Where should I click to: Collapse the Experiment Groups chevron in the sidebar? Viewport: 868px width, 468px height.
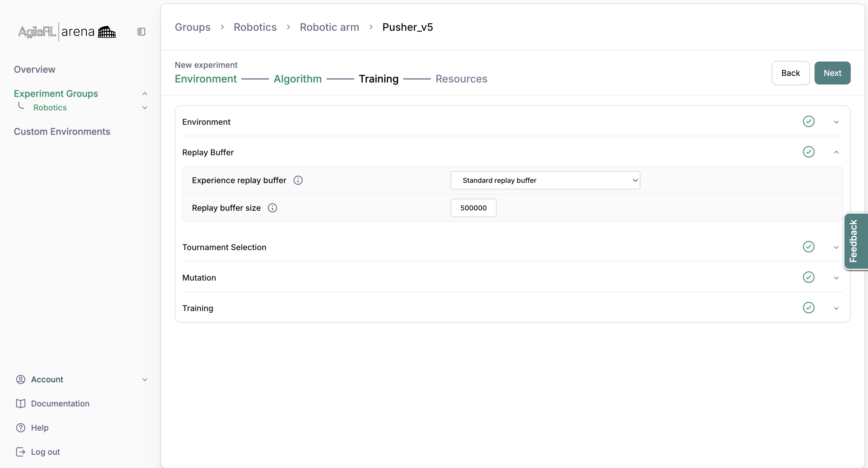(145, 94)
